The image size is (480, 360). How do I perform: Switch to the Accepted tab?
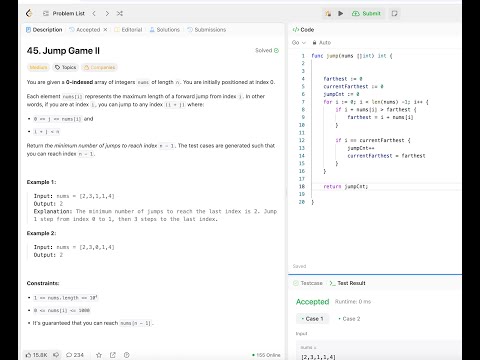(85, 30)
